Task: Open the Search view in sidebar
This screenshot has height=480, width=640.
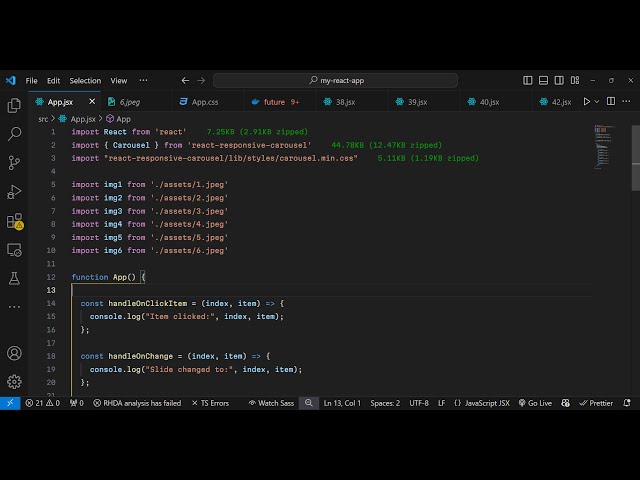Action: pos(14,133)
